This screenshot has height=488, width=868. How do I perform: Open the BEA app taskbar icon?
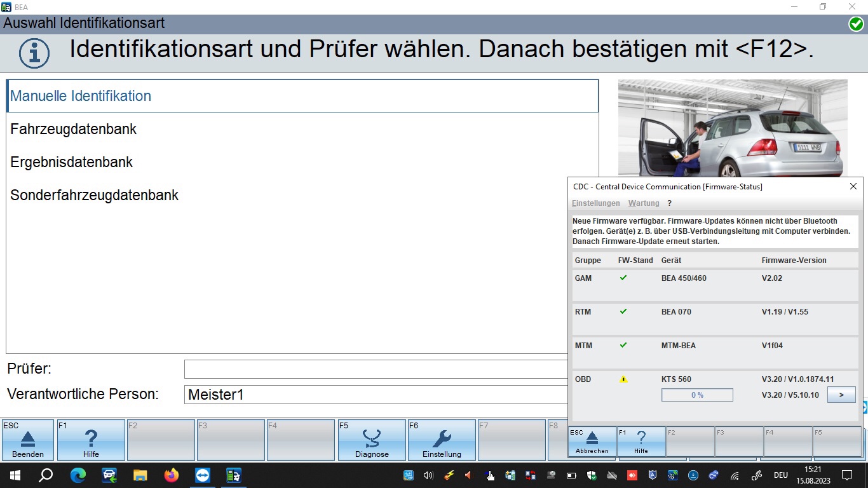tap(234, 475)
